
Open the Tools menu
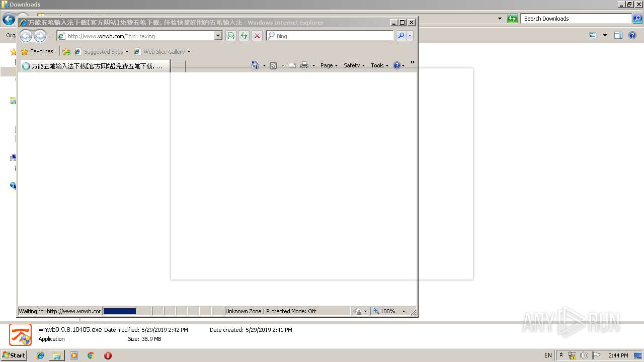click(380, 65)
